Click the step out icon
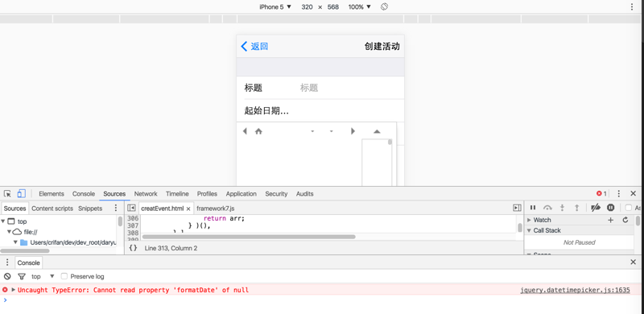The width and height of the screenshot is (644, 314). (576, 208)
